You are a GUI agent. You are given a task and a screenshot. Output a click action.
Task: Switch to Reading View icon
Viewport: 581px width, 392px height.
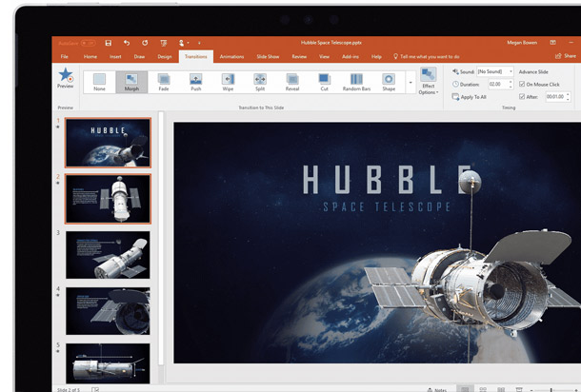pos(501,389)
